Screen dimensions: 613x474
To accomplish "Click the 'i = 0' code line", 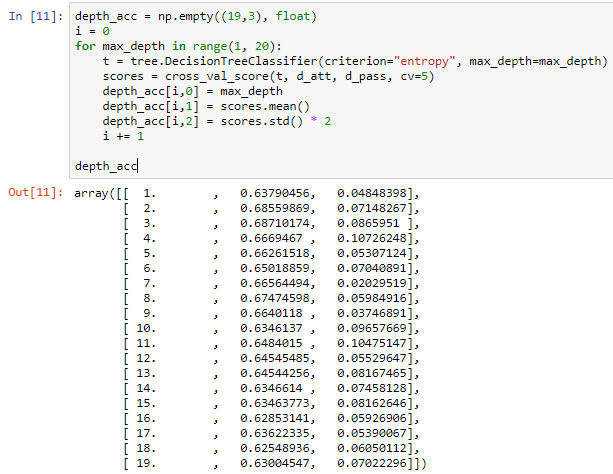I will tap(92, 31).
